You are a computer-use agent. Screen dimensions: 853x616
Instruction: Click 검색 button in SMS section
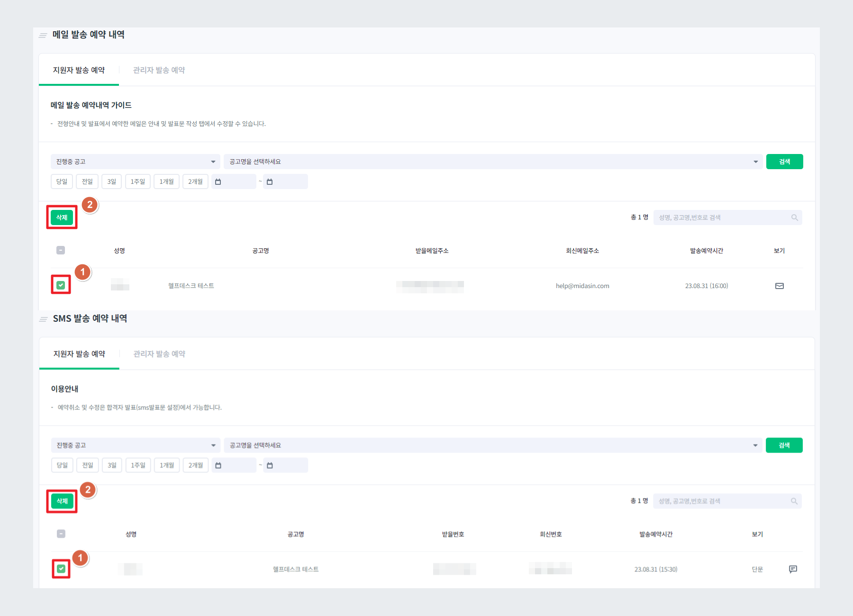pos(784,445)
